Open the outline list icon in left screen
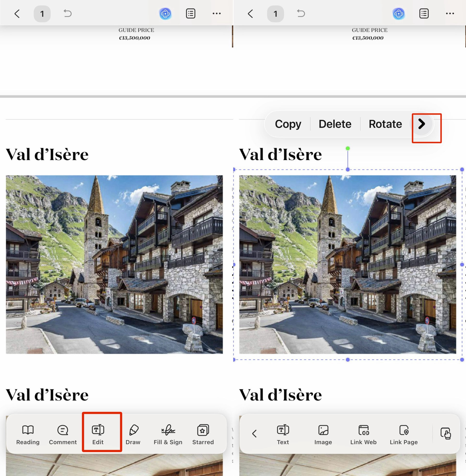Viewport: 466px width, 476px height. tap(190, 14)
